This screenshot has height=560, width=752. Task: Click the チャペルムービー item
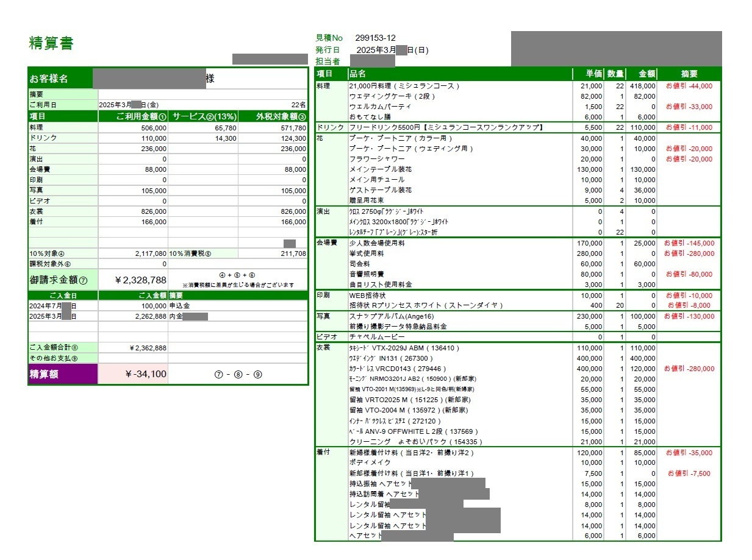coord(377,337)
